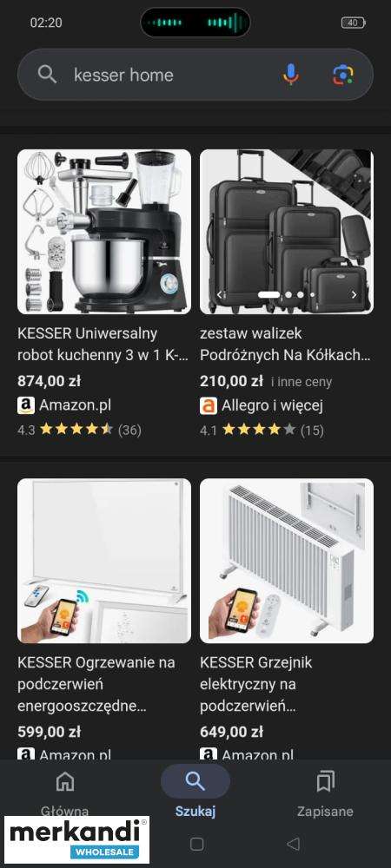Tap the Amazon.pl seller under kitchen robot
The image size is (391, 868).
click(x=64, y=405)
